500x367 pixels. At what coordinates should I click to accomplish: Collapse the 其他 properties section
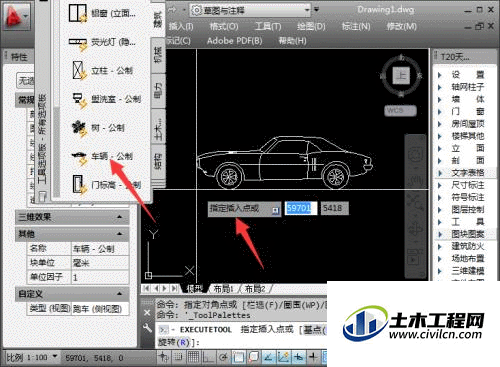coord(119,234)
